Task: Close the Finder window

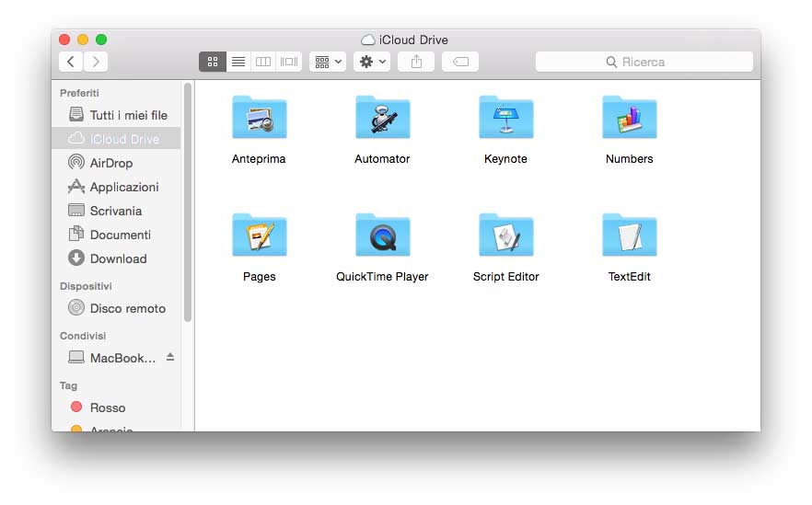Action: pyautogui.click(x=64, y=40)
